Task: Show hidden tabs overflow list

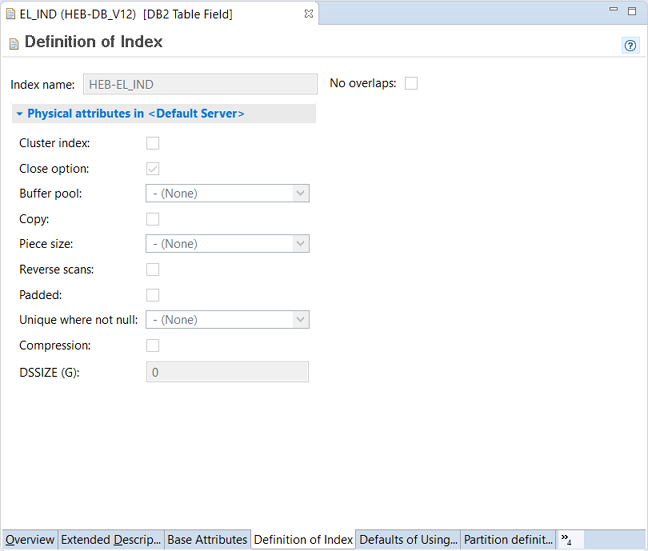Action: 566,540
